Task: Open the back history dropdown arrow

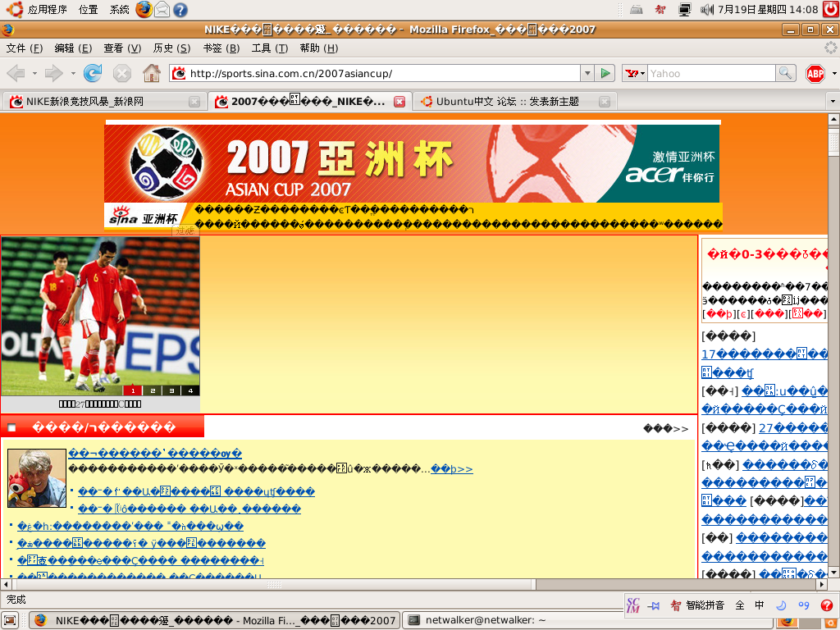Action: click(x=34, y=73)
